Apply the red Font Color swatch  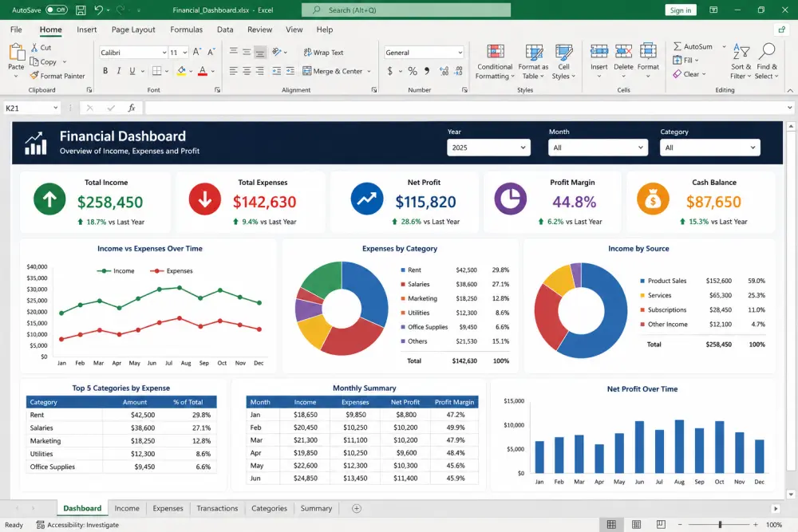pyautogui.click(x=202, y=71)
